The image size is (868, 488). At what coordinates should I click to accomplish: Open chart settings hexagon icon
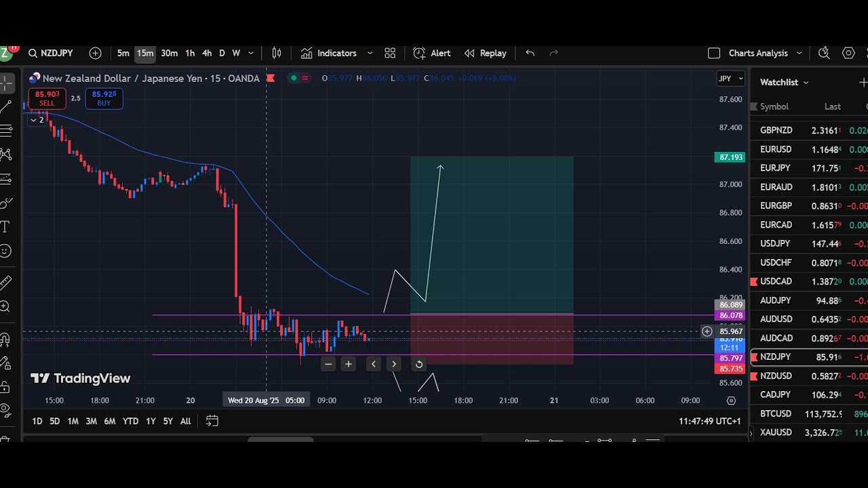(x=848, y=53)
